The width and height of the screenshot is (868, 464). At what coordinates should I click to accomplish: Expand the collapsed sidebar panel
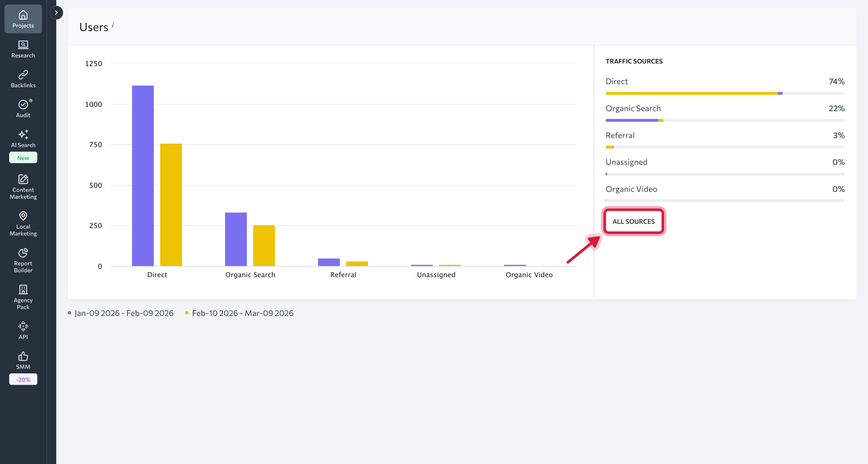click(x=56, y=12)
